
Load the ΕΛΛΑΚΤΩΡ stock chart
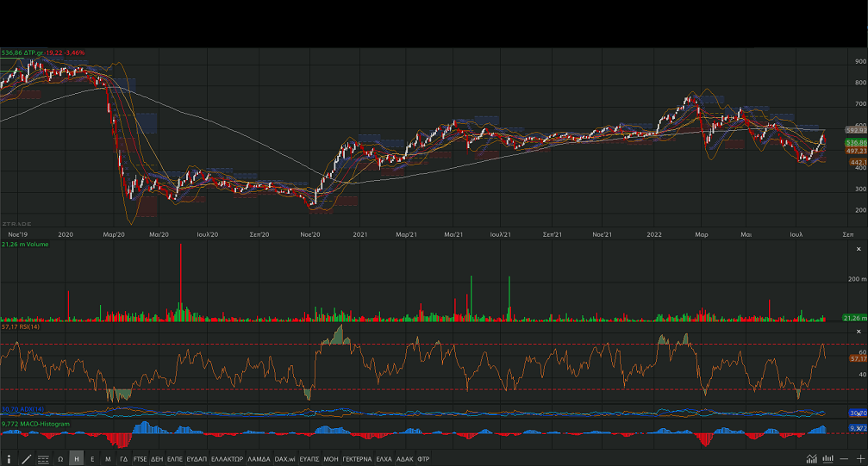(x=227, y=459)
